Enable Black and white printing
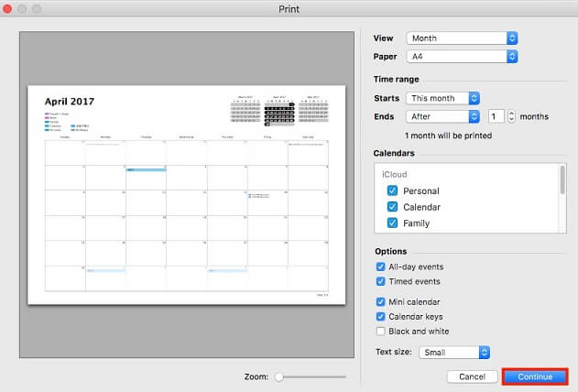 380,331
